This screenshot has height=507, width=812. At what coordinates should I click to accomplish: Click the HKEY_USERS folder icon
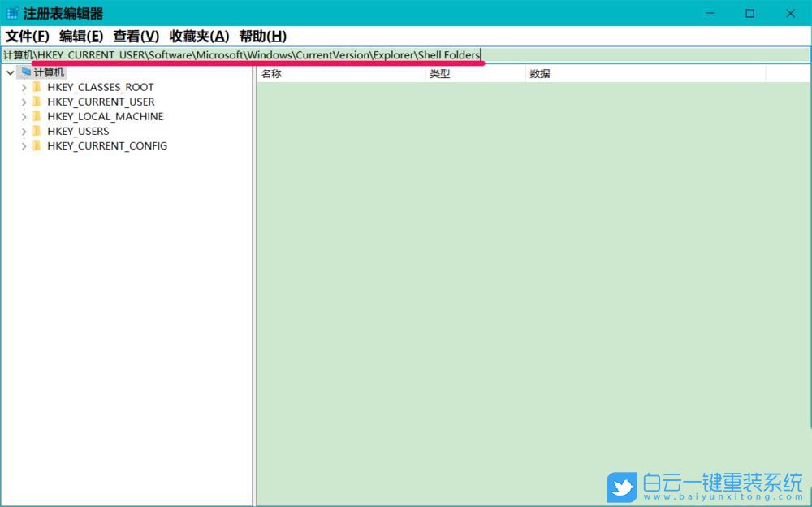point(37,131)
